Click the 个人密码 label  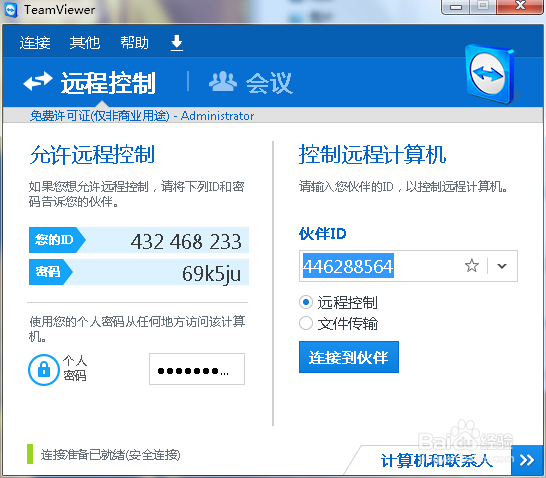point(75,368)
